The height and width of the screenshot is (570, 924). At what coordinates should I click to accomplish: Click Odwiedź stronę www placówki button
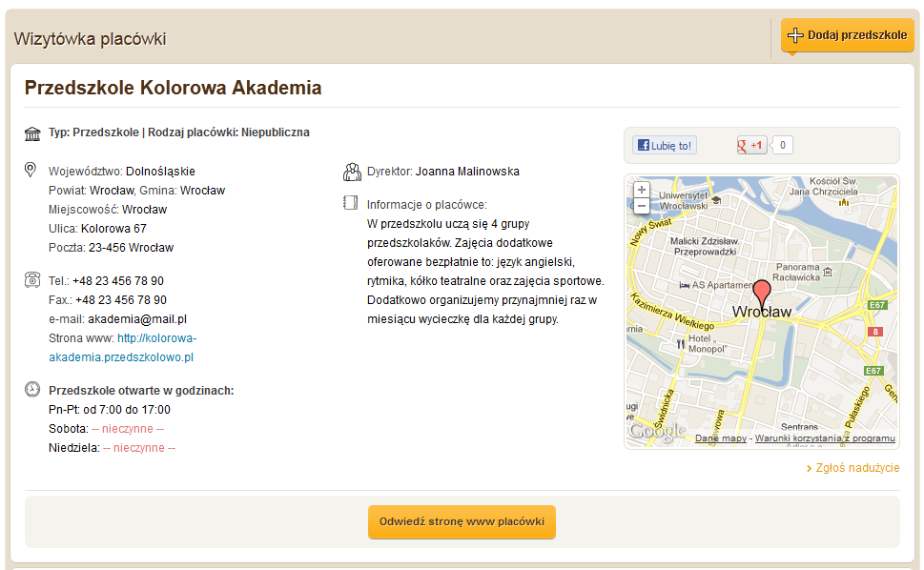[462, 521]
